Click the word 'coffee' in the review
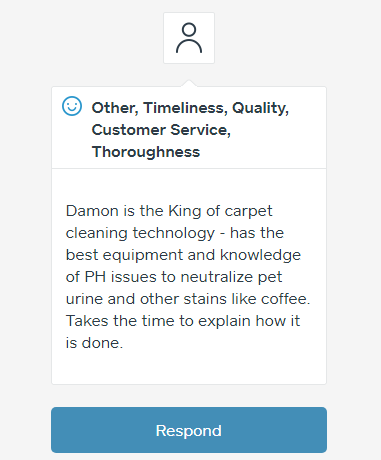This screenshot has width=381, height=460. pos(284,299)
